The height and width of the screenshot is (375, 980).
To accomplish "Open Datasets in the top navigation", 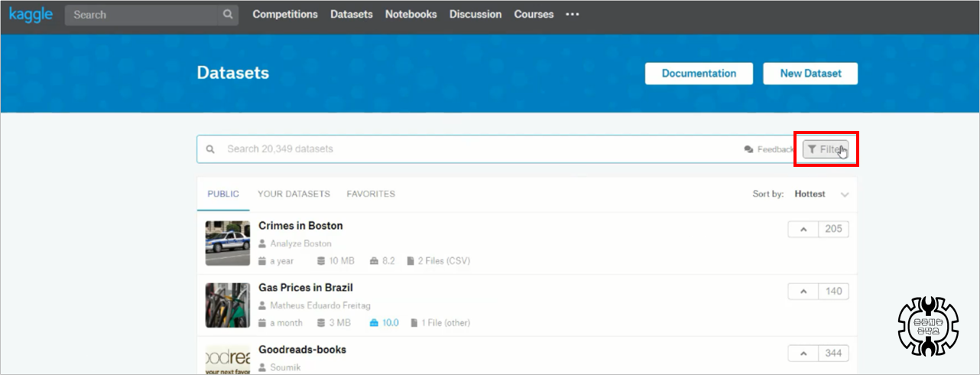I will click(352, 15).
